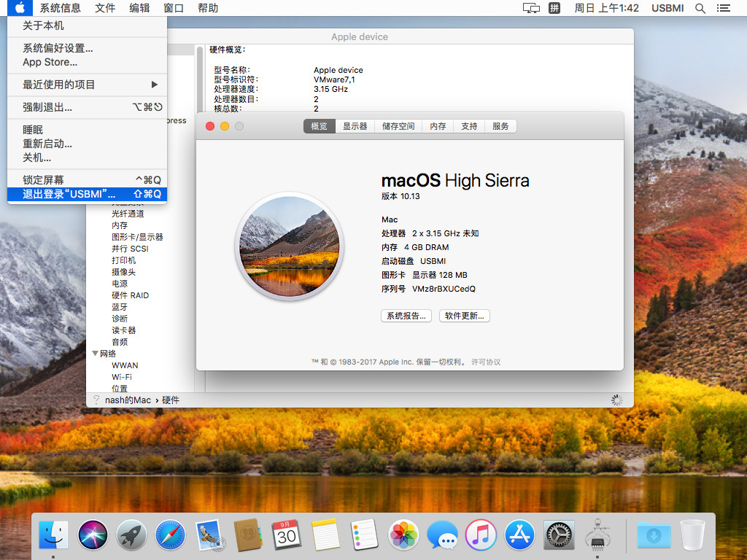The width and height of the screenshot is (747, 560).
Task: Switch to the 内存 tab
Action: [438, 126]
